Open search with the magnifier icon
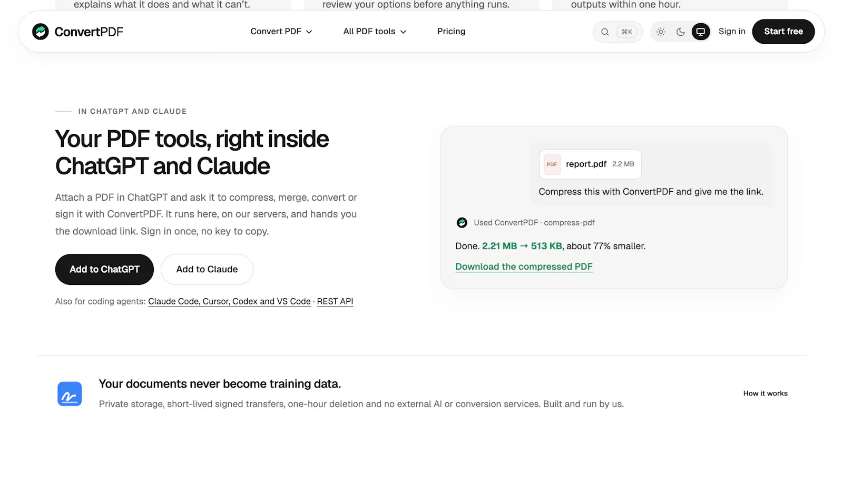The width and height of the screenshot is (843, 504). 605,32
